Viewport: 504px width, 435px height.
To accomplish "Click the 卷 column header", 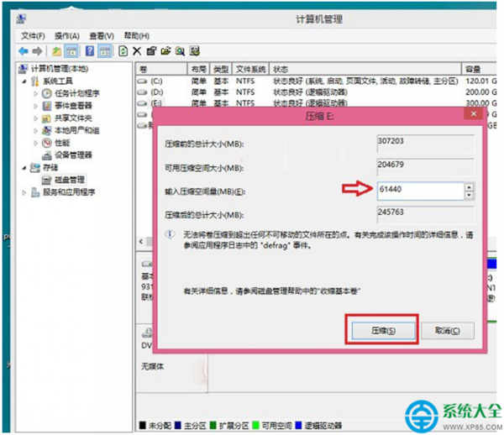I will point(161,69).
